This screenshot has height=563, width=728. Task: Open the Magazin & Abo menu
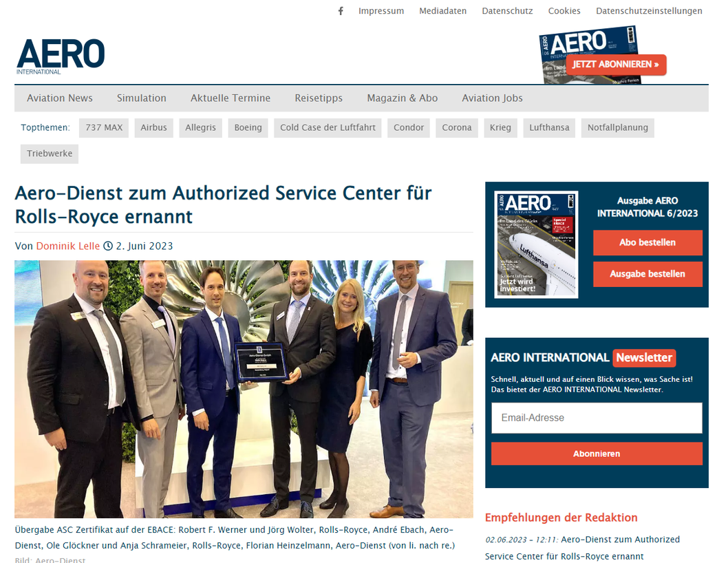(402, 98)
